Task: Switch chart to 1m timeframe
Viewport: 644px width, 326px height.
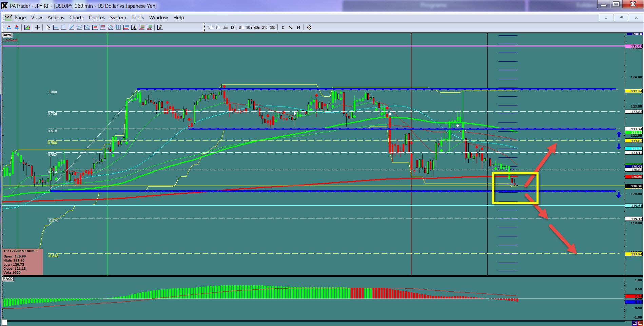Action: point(210,27)
